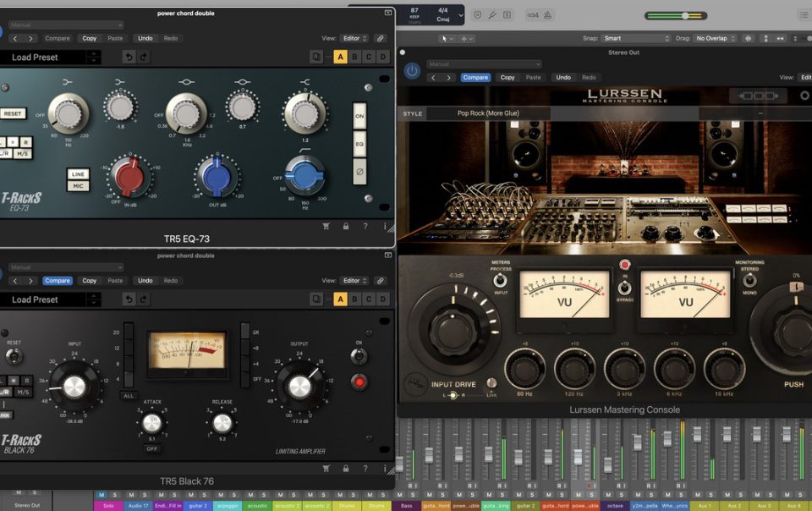Select preset slot B in EQ-73
Screen dimensions: 812x511
click(x=354, y=57)
